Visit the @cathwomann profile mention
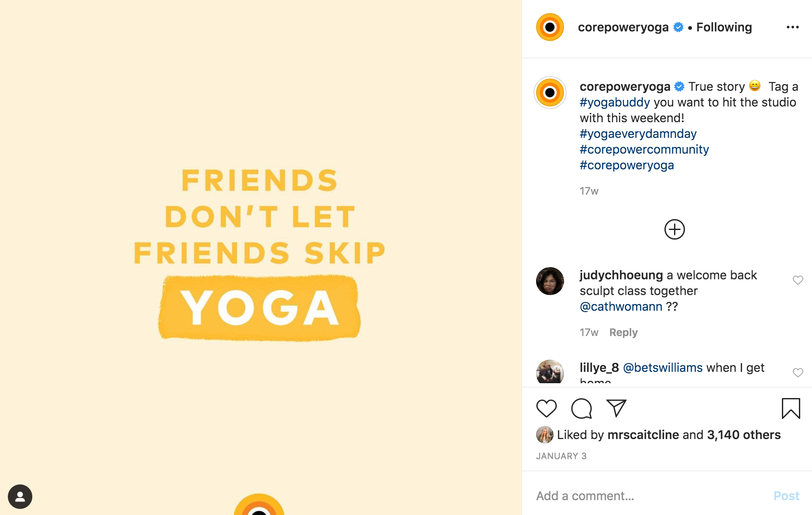Screen dimensions: 812x515 pyautogui.click(x=621, y=306)
